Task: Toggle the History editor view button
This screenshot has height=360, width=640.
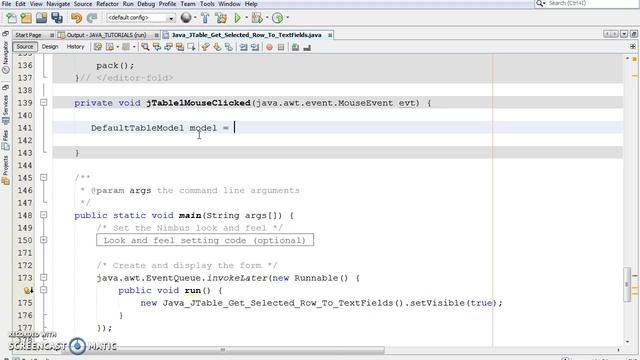Action: (75, 47)
